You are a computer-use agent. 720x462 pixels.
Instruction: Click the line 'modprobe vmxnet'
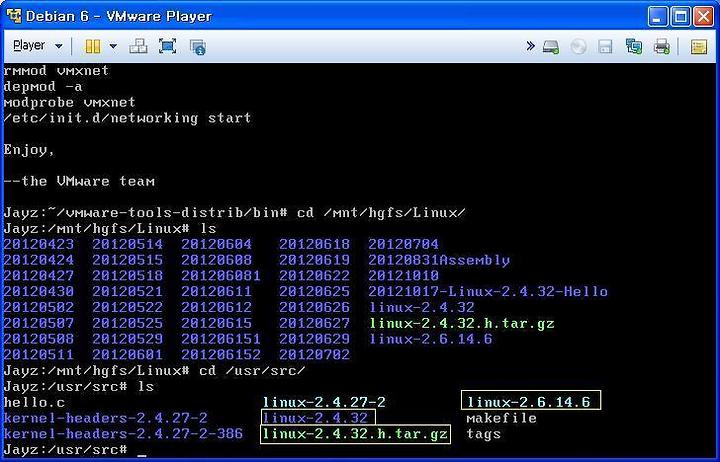69,102
